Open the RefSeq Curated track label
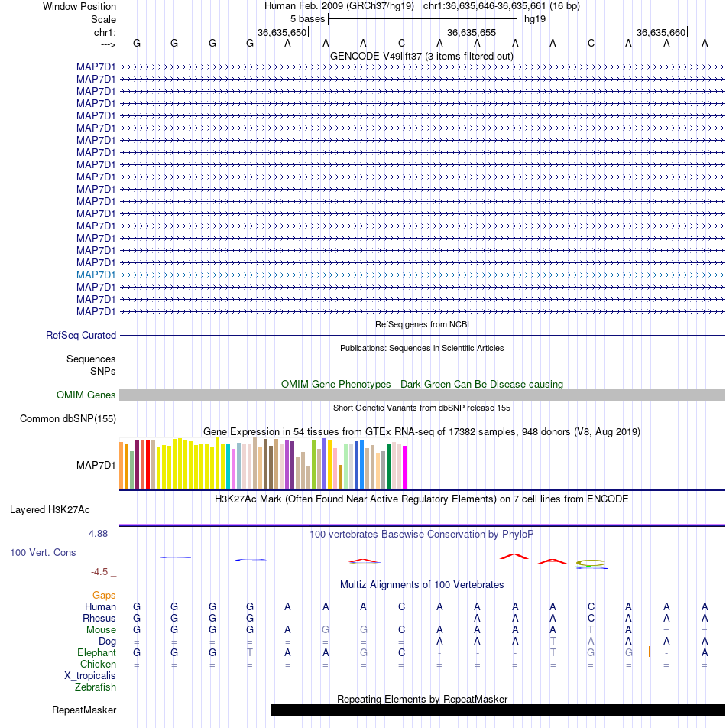The height and width of the screenshot is (728, 726). click(x=81, y=335)
